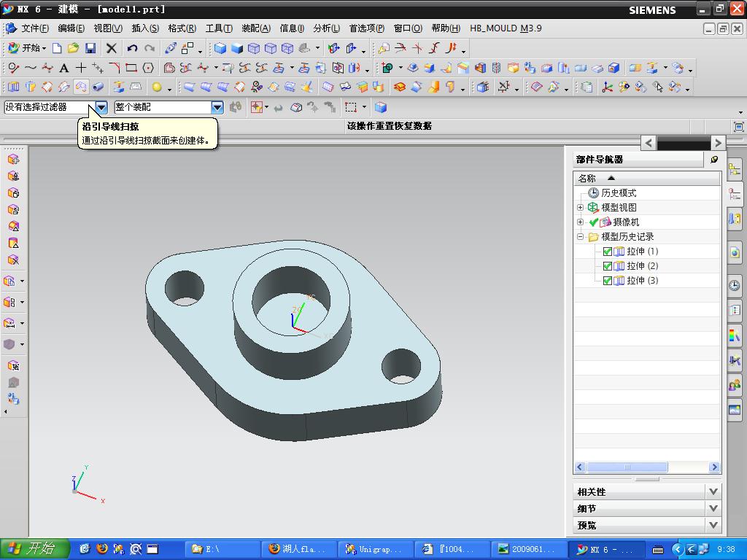Open the 没有选择过滤器 filter dropdown

click(101, 108)
